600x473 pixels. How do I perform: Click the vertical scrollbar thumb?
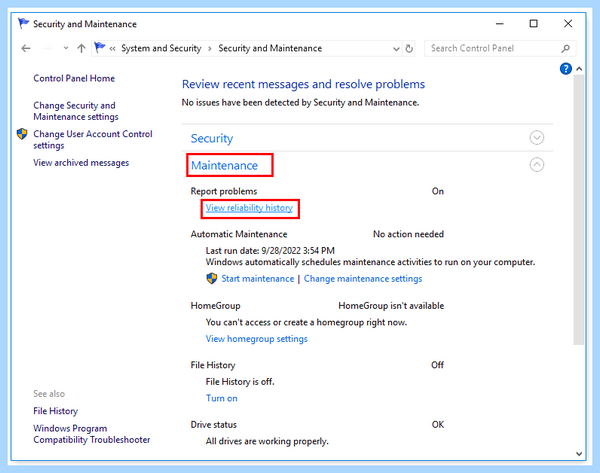(579, 210)
